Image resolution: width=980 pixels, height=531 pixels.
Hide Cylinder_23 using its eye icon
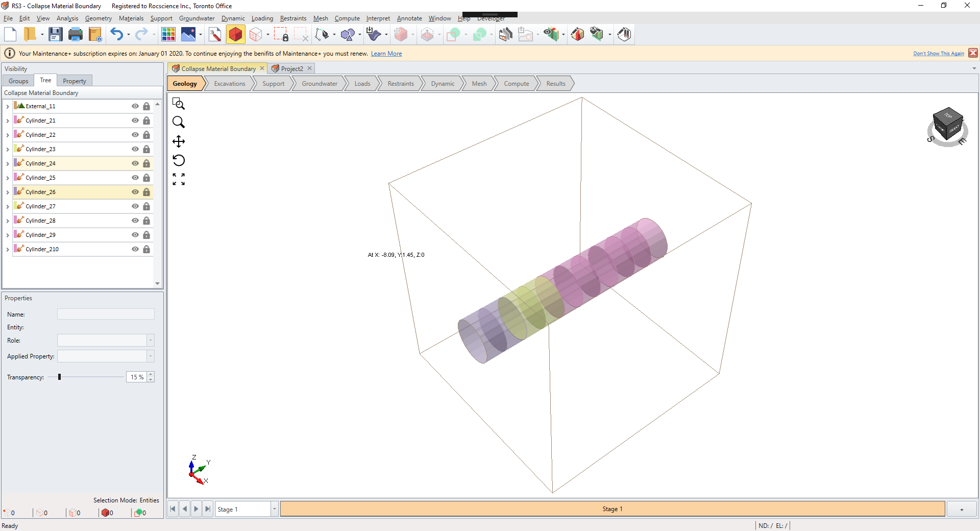(x=135, y=149)
